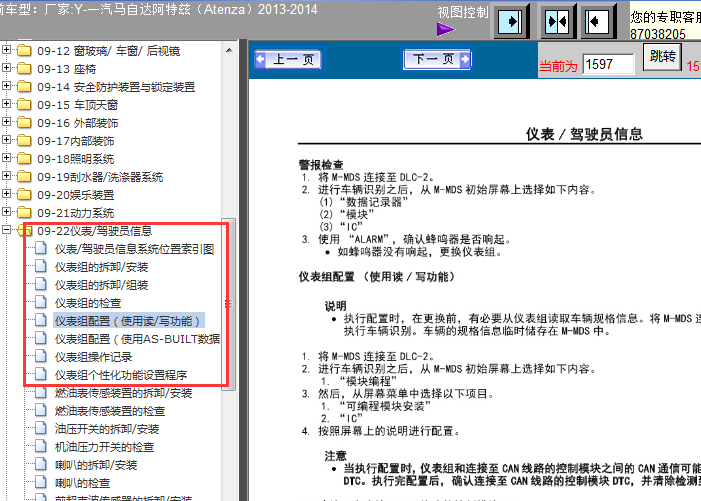Select 仪表组配置（使用读/写功能） entry
This screenshot has width=701, height=501.
[x=129, y=321]
